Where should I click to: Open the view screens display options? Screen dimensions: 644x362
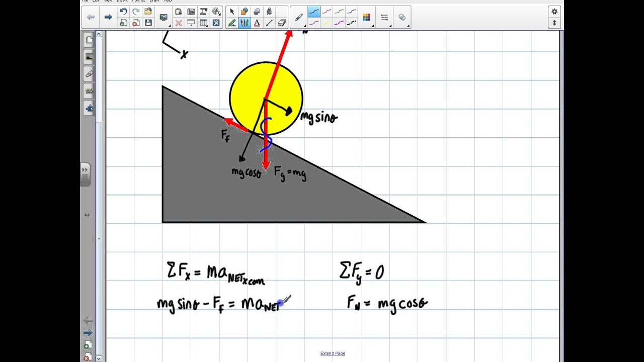click(164, 18)
